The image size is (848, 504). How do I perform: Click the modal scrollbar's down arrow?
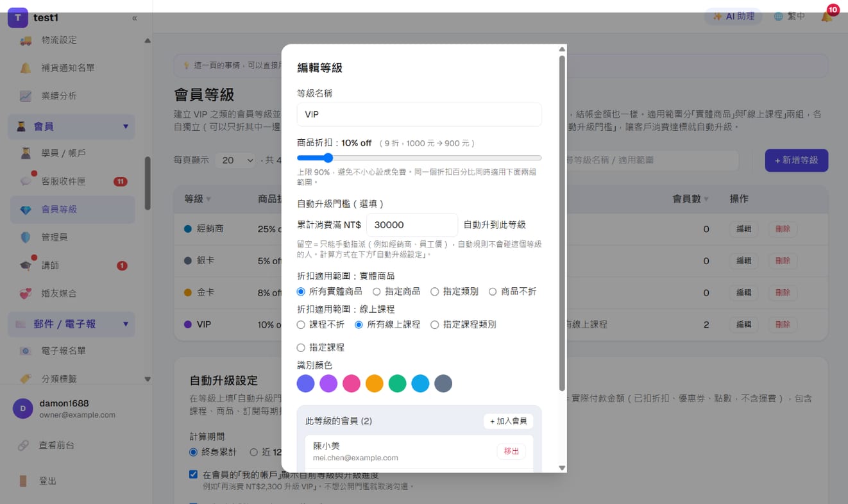click(563, 468)
